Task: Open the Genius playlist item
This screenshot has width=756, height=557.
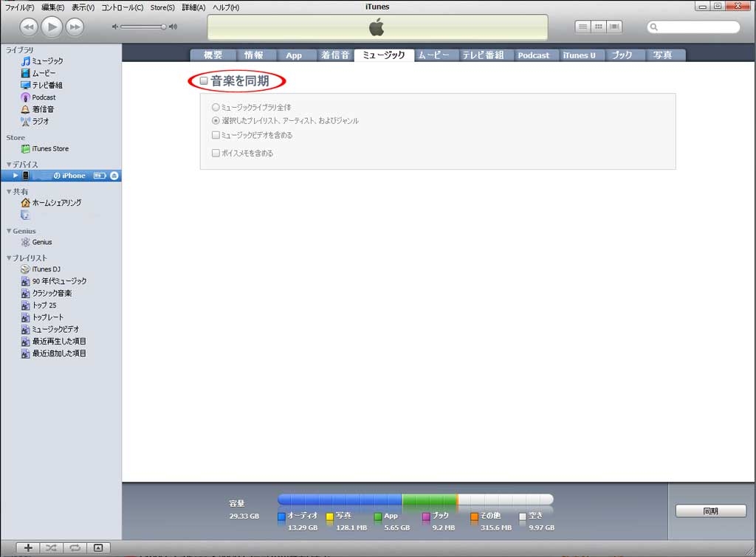Action: click(37, 242)
